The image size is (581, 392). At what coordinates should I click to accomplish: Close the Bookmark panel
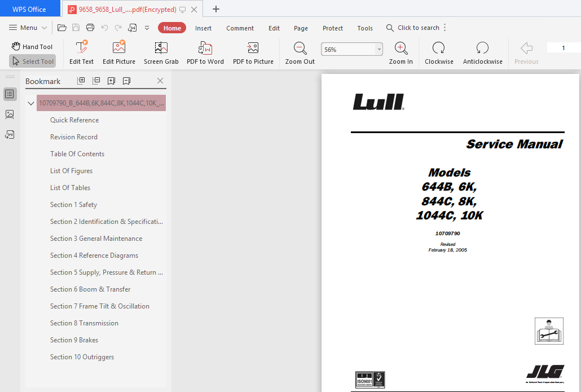point(160,81)
